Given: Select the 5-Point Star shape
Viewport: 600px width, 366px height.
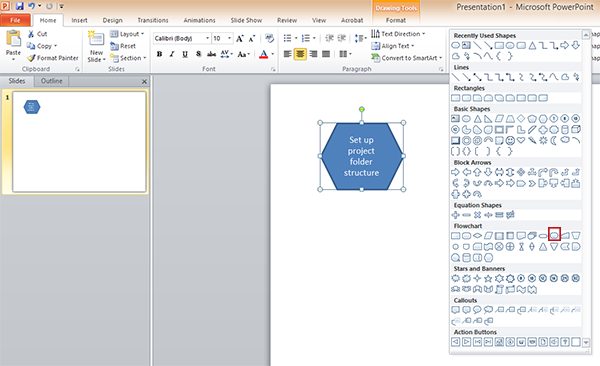Looking at the screenshot, I should click(488, 278).
